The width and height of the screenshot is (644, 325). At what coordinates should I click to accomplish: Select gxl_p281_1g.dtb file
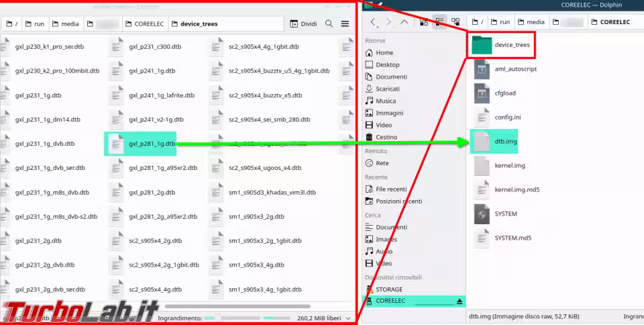(140, 144)
